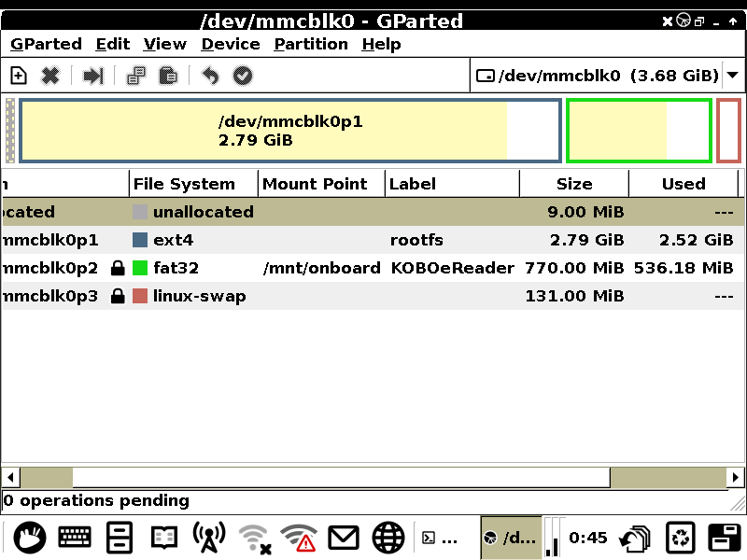Click the horizontal scrollbar thumb

(341, 477)
